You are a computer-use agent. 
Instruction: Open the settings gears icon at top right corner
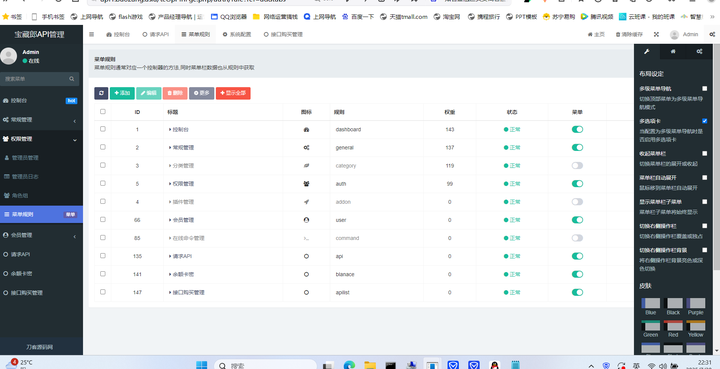point(712,34)
